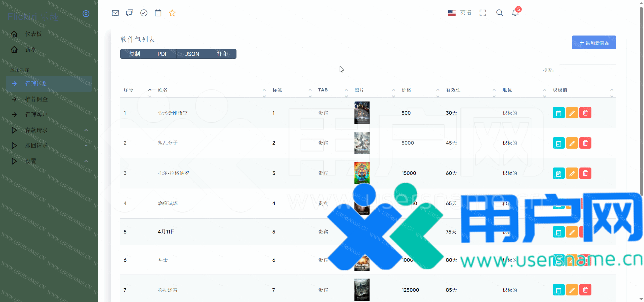Viewport: 644px width, 302px height.
Task: Open the calendar icon in top bar
Action: pyautogui.click(x=158, y=13)
